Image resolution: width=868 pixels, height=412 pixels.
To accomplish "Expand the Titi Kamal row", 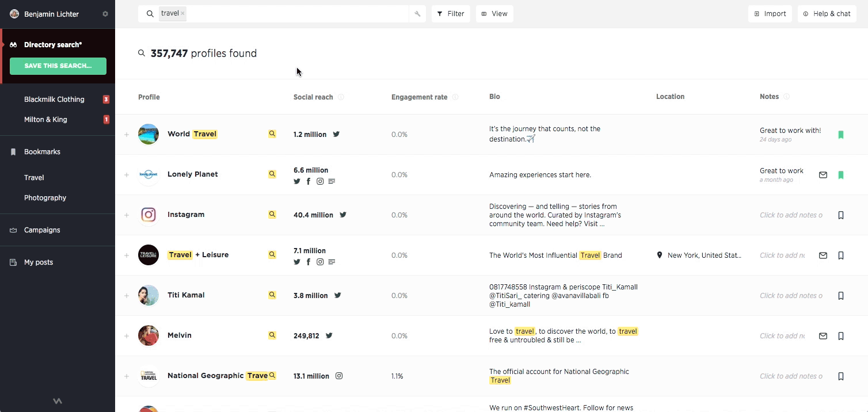I will [x=127, y=296].
